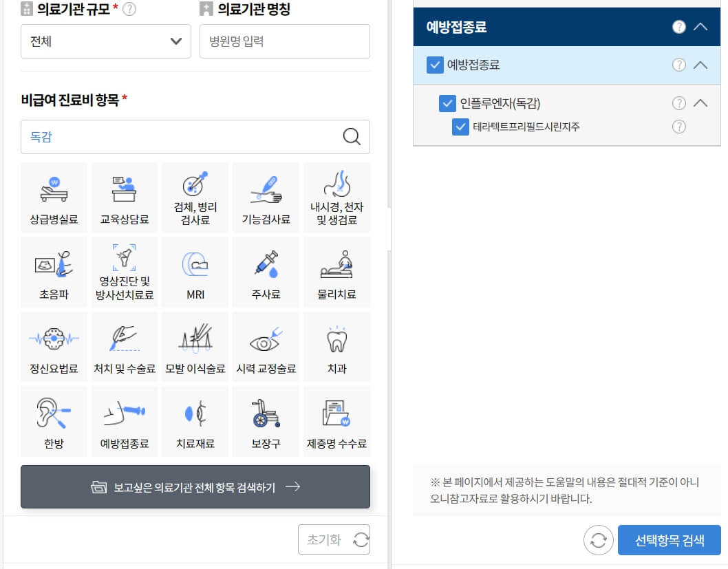Collapse the 인플루엔자(독감) item chevron
The image size is (728, 569).
click(700, 103)
